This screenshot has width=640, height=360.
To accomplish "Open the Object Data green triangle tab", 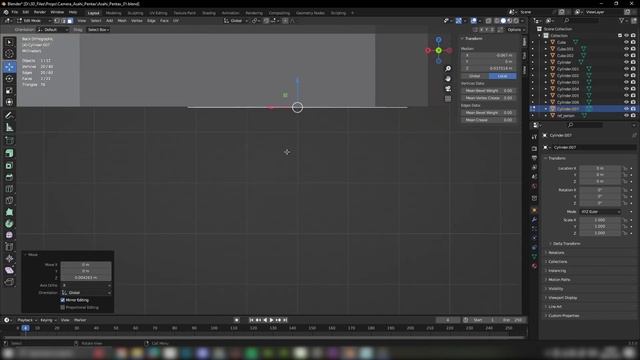I will [534, 256].
